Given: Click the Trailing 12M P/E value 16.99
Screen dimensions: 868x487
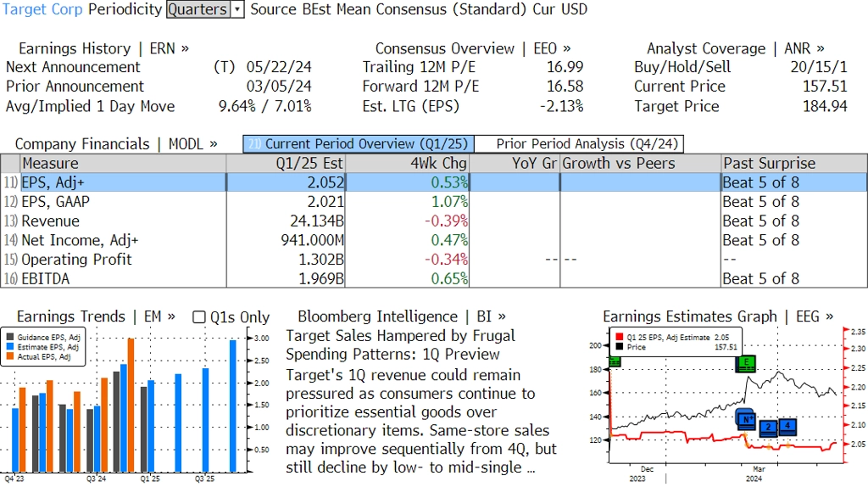Looking at the screenshot, I should [565, 67].
